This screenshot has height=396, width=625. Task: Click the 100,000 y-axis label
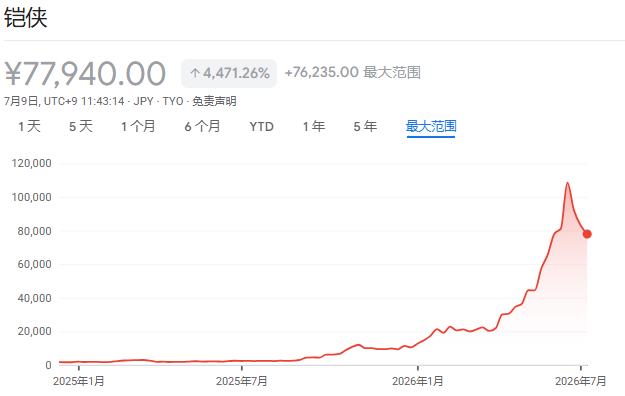tap(32, 197)
